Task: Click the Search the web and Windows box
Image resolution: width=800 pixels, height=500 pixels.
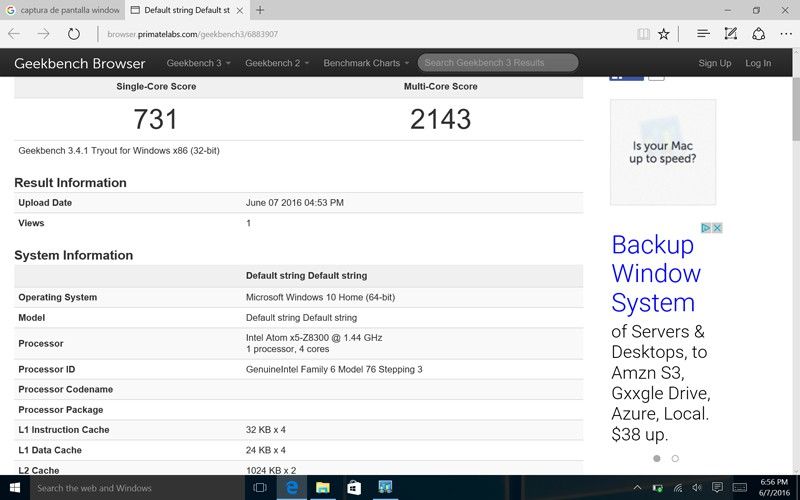Action: 137,488
